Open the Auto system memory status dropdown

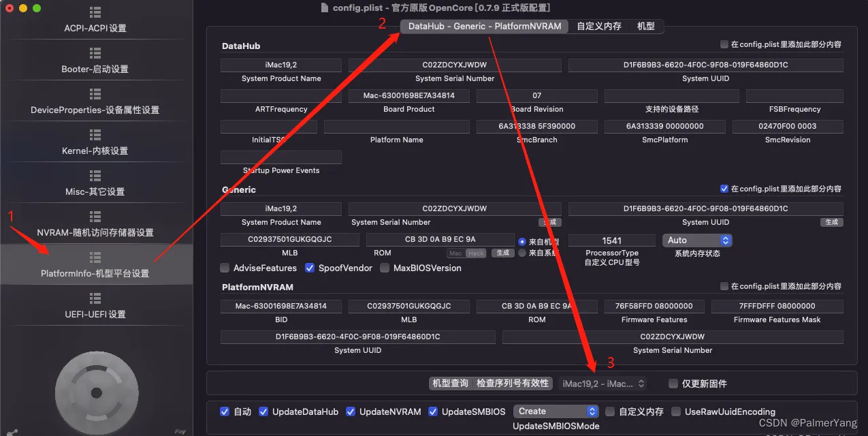point(696,240)
